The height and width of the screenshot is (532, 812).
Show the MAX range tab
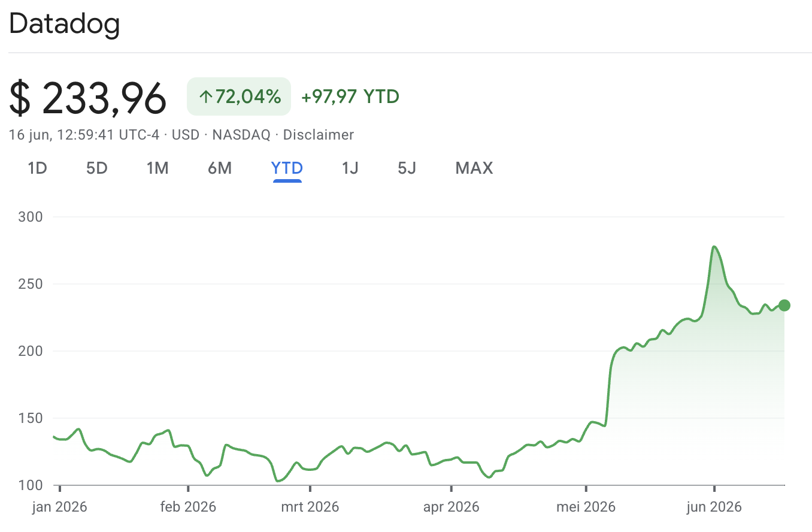click(474, 168)
